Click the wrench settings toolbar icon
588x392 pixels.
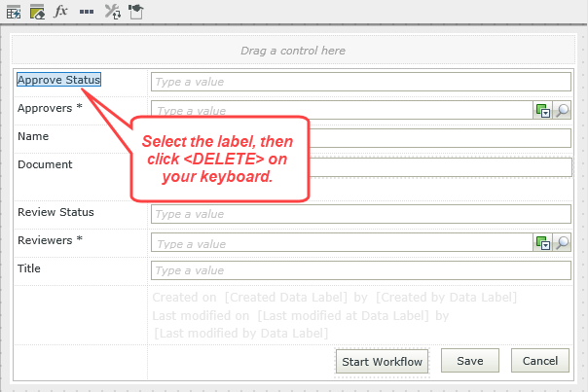coord(111,12)
